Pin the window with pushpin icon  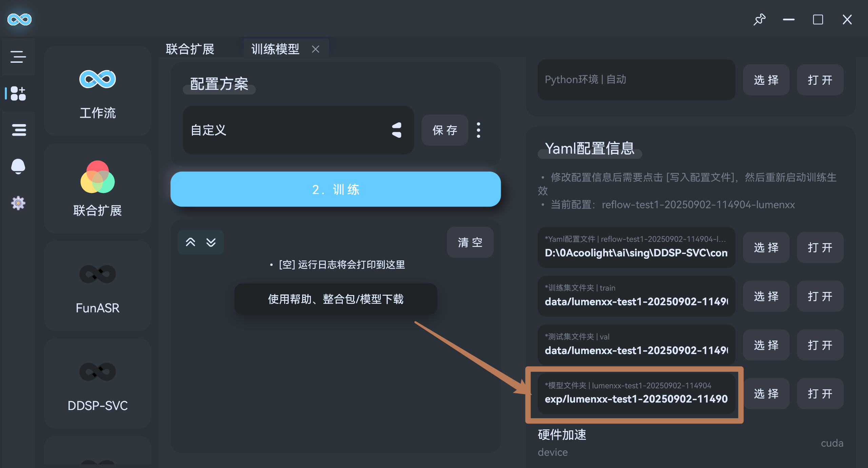[759, 19]
